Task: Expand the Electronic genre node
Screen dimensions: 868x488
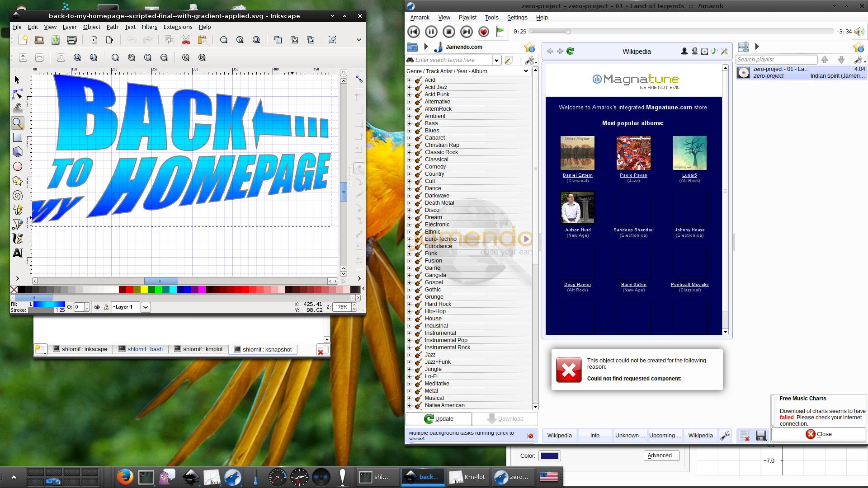Action: tap(410, 225)
